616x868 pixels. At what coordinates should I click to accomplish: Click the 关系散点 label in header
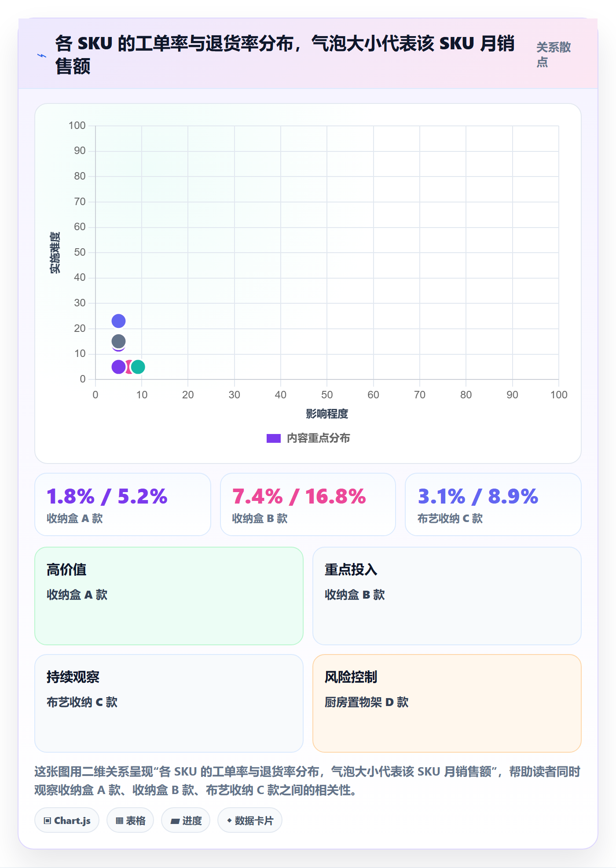coord(554,55)
